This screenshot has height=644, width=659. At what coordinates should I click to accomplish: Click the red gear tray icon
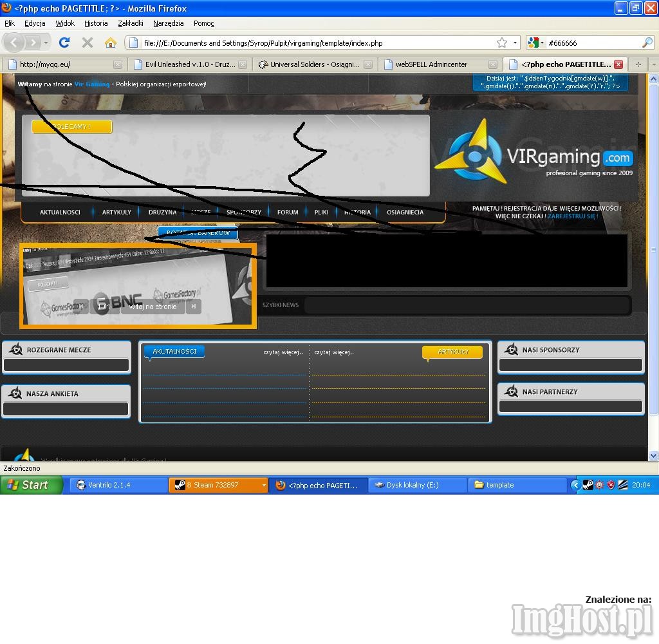pos(599,485)
